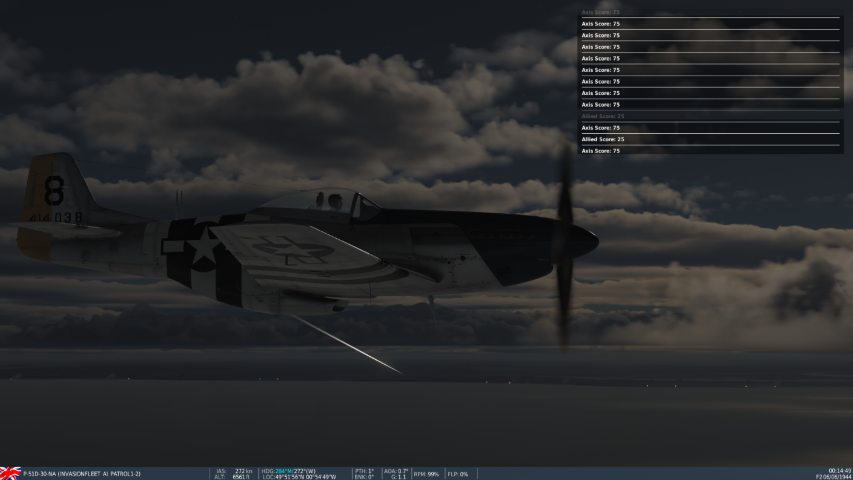Viewport: 853px width, 480px height.
Task: Click the topmost faded Axis Score message
Action: click(x=601, y=12)
